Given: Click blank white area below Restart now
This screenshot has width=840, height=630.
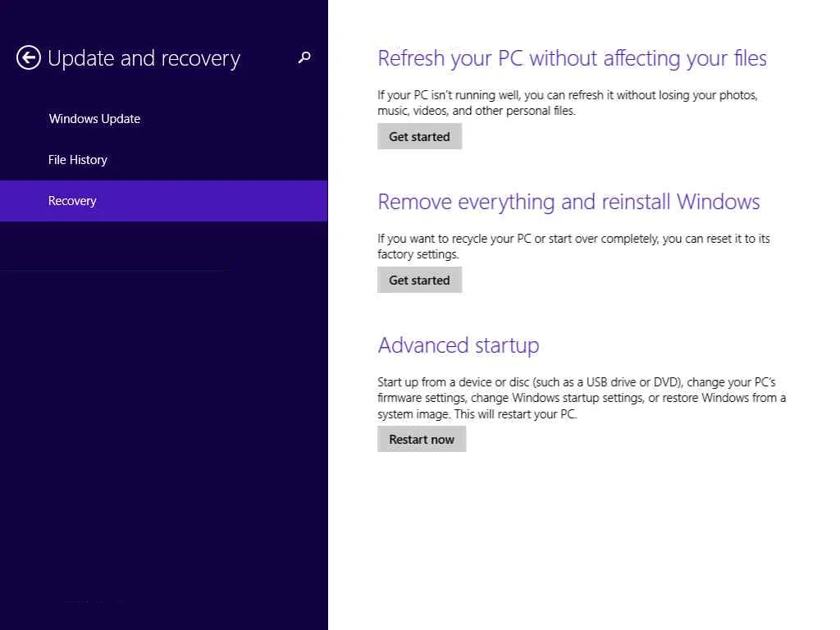Looking at the screenshot, I should 574,541.
